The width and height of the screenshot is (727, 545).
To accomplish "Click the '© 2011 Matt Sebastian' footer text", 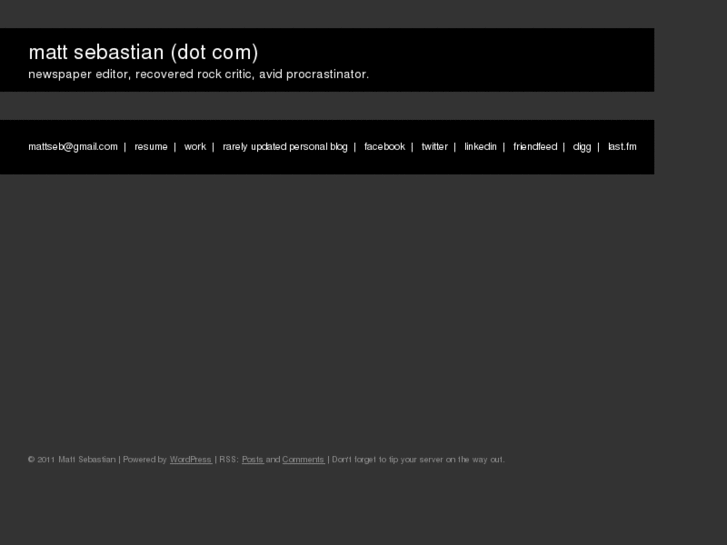I will pos(72,460).
